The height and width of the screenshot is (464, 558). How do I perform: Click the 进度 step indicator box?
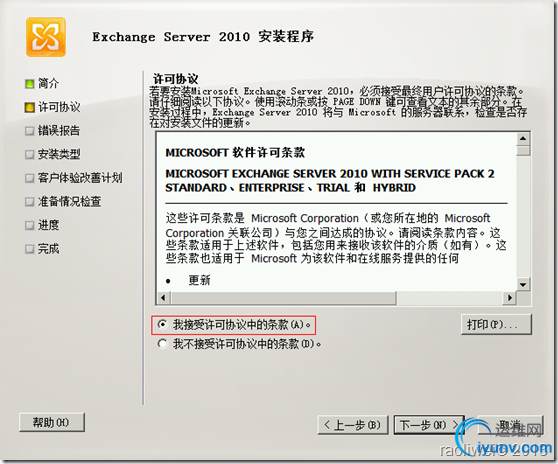click(x=30, y=225)
